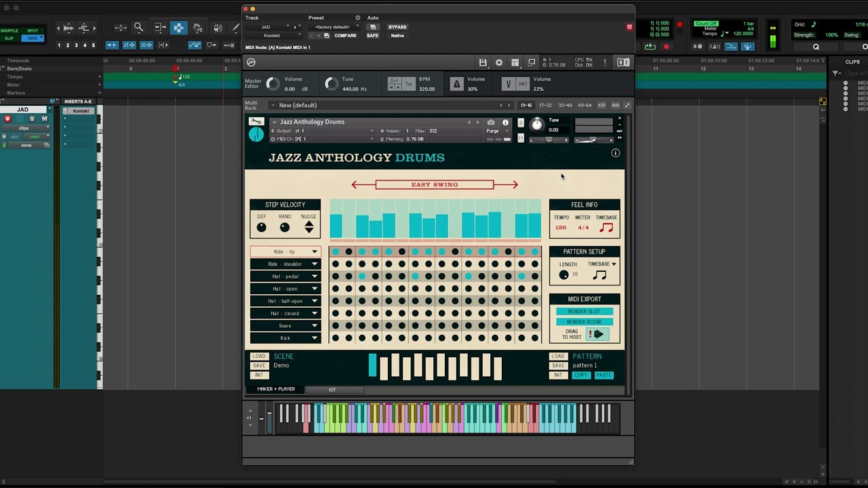The width and height of the screenshot is (868, 488).
Task: Mute the JAD track with M button
Action: pyautogui.click(x=44, y=119)
